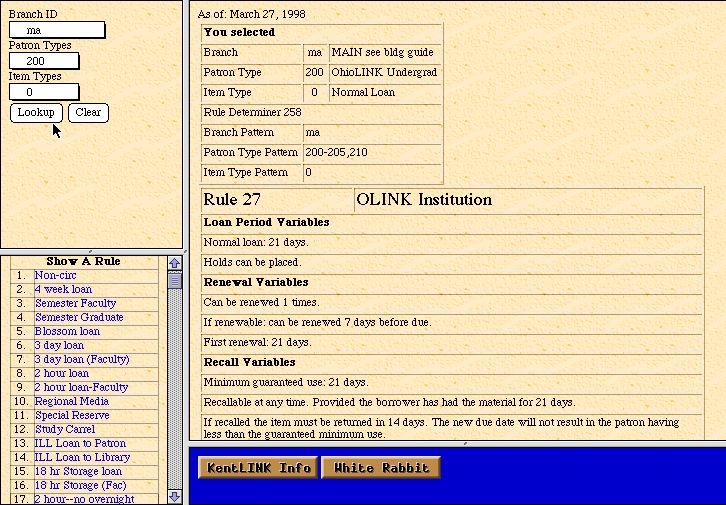Click the scroll down arrow in rule list
Image resolution: width=726 pixels, height=505 pixels.
175,497
